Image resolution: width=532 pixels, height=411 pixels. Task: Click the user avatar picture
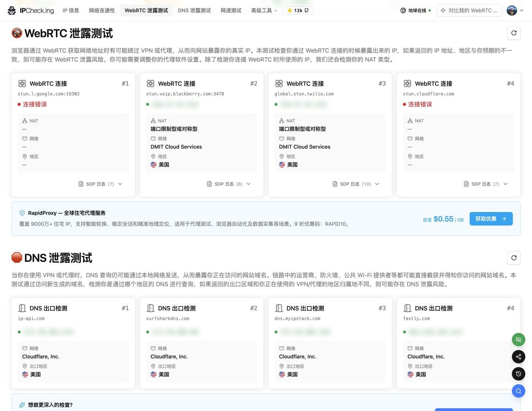[x=512, y=10]
